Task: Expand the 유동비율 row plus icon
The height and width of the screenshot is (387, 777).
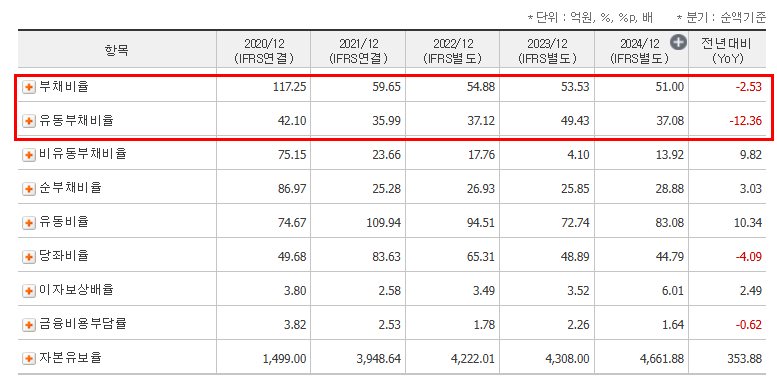Action: (29, 223)
